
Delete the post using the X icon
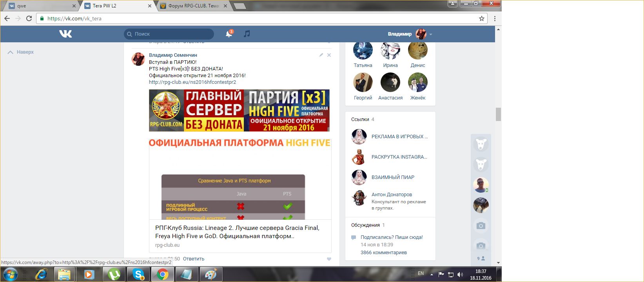point(329,55)
